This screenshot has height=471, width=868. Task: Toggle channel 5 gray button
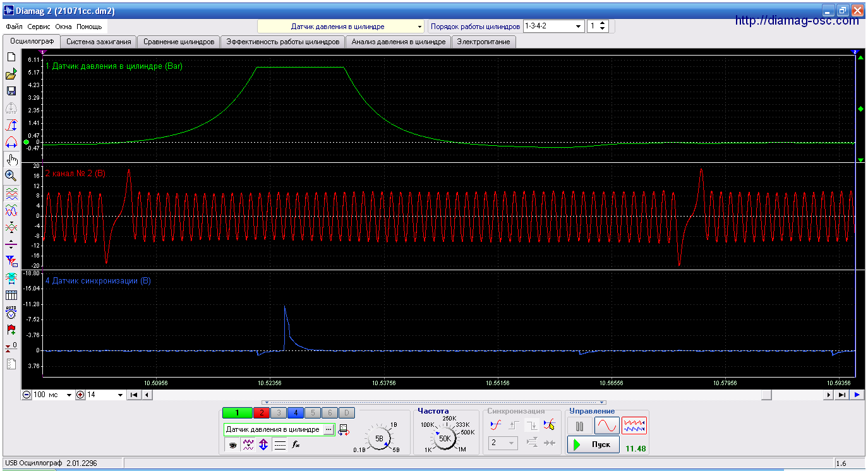point(312,413)
